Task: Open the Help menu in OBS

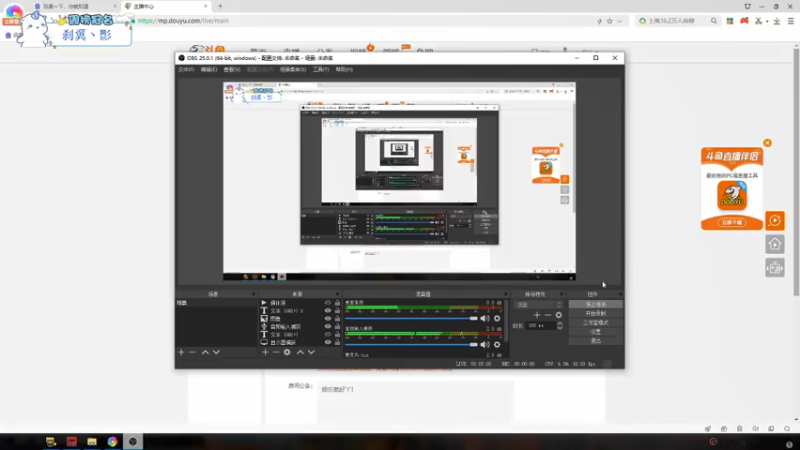Action: pyautogui.click(x=344, y=69)
